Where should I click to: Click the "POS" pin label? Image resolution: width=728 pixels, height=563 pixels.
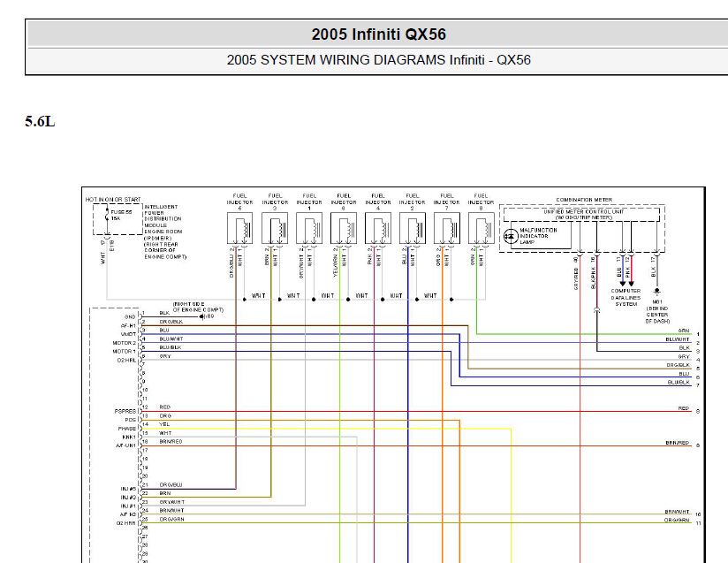131,420
